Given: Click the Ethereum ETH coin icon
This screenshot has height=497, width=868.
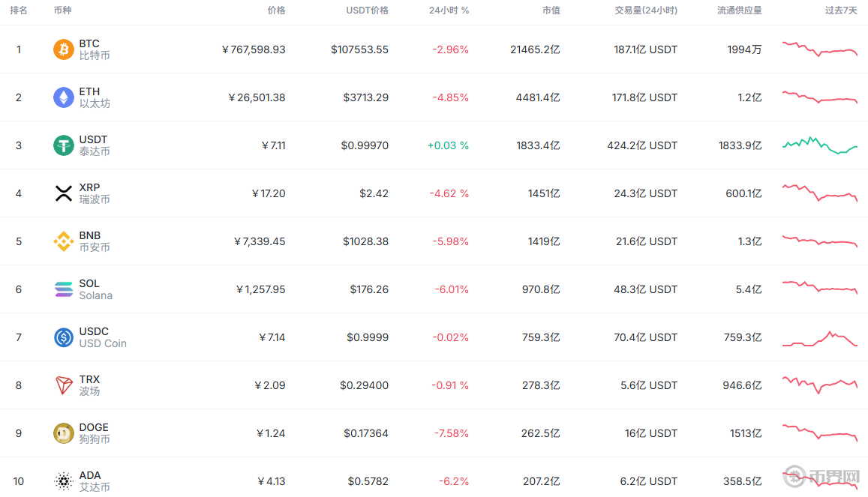Looking at the screenshot, I should coord(64,97).
